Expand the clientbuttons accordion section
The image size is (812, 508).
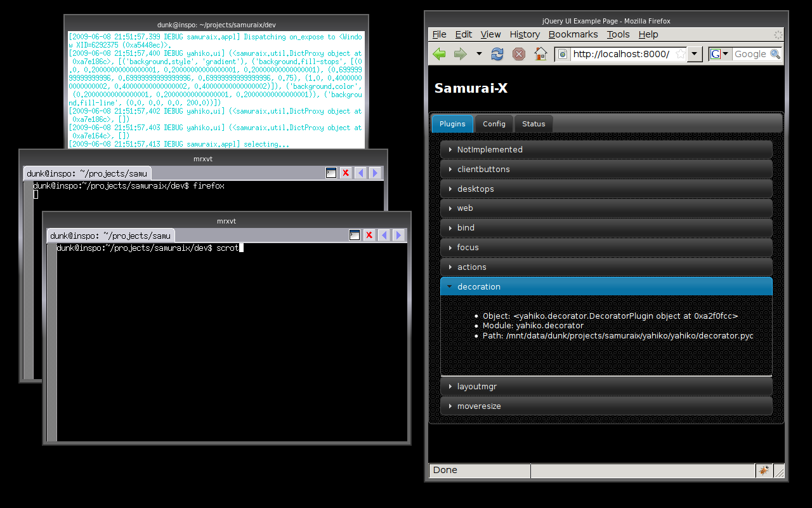click(606, 170)
